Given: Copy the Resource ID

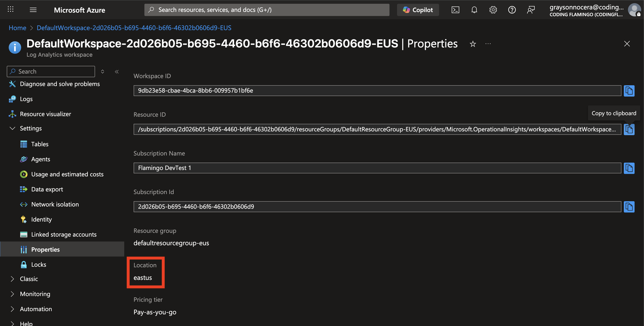Looking at the screenshot, I should (629, 129).
